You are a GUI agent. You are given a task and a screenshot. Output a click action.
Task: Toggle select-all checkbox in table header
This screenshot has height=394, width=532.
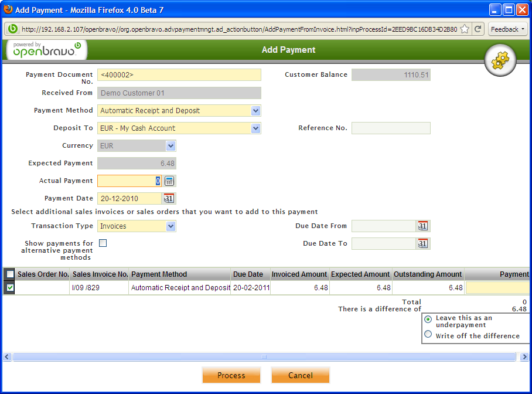[11, 274]
